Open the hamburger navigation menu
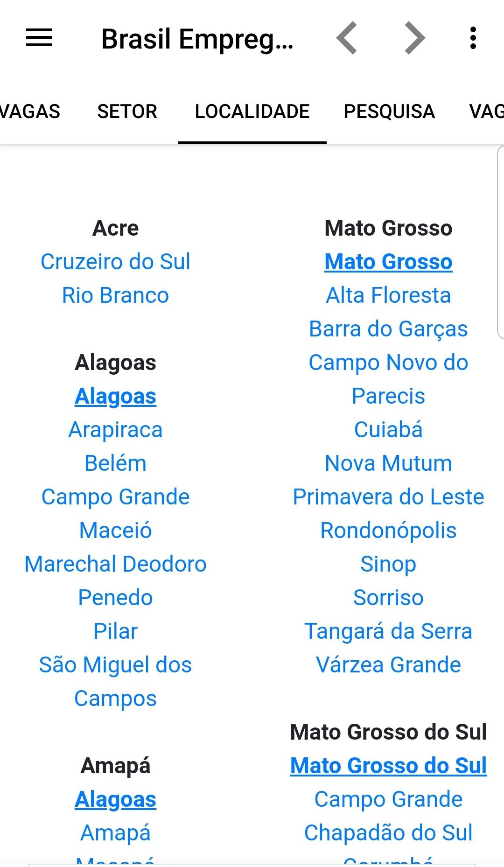 [39, 38]
